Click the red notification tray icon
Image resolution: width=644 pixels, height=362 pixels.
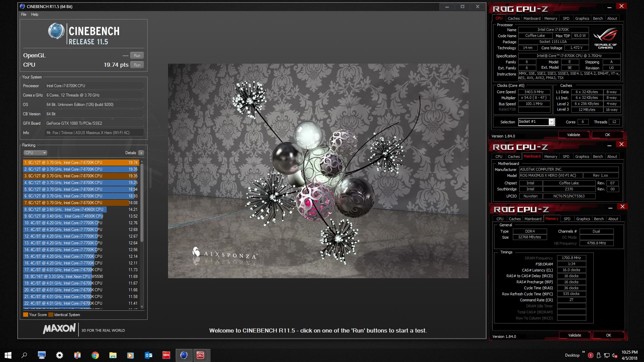tap(591, 355)
